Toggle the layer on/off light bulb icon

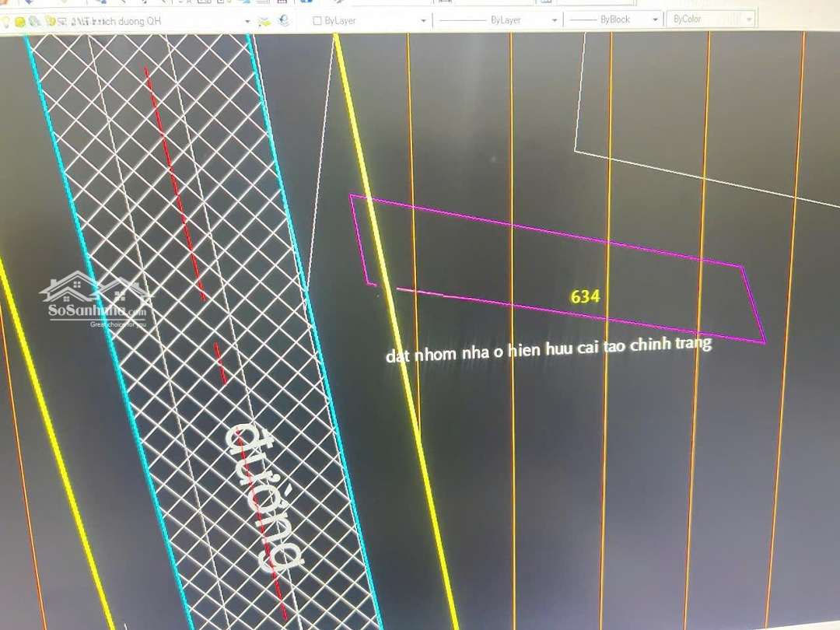pyautogui.click(x=7, y=22)
